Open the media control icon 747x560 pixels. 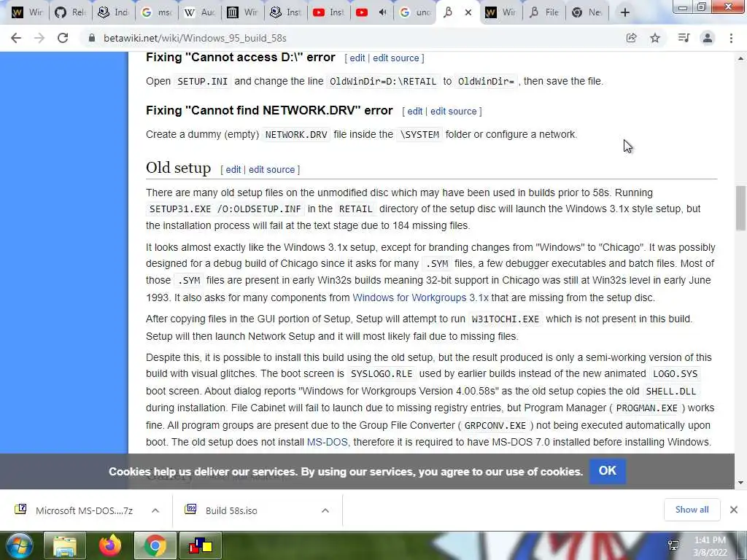click(684, 38)
